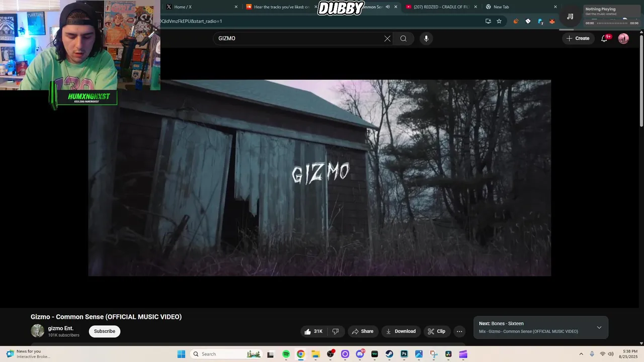Screen dimensions: 644x362
Task: Open Discord from the taskbar
Action: click(360, 354)
